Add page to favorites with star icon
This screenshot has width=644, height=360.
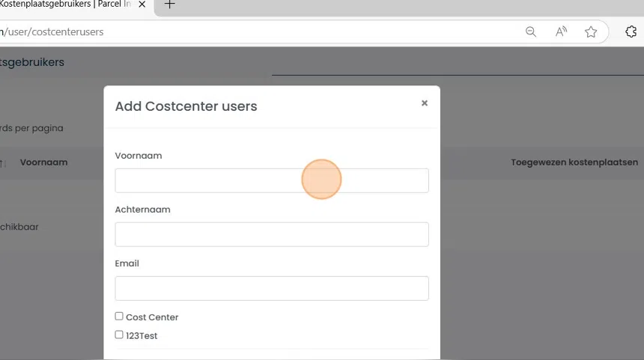pos(591,31)
